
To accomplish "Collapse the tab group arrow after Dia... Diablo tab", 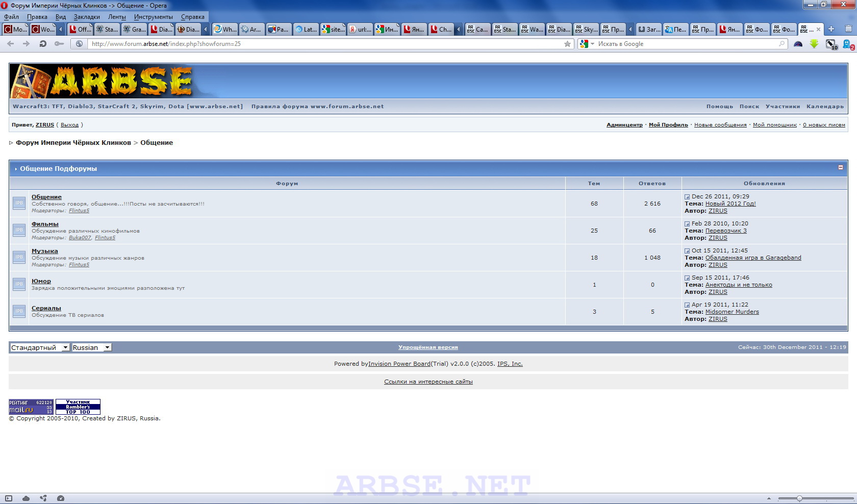I will (x=206, y=30).
